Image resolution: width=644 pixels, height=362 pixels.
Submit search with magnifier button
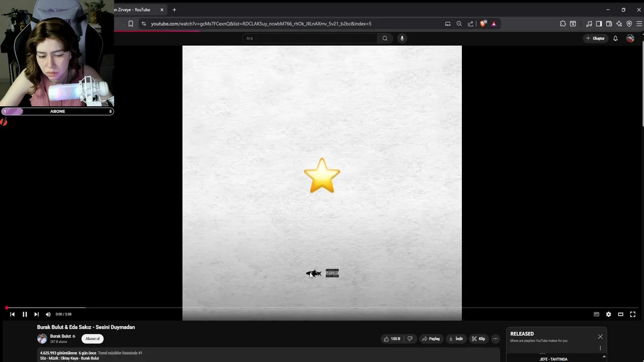pyautogui.click(x=385, y=38)
